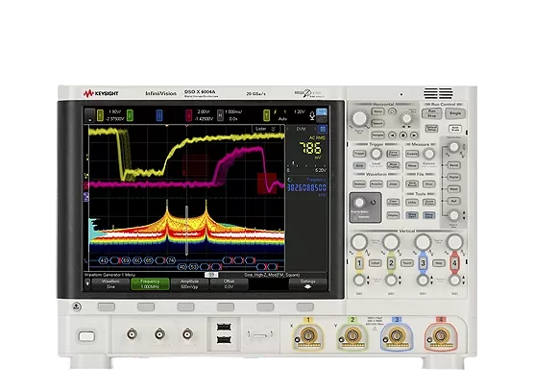Touch the upper front USB port
The image size is (533, 392).
[x=224, y=327]
